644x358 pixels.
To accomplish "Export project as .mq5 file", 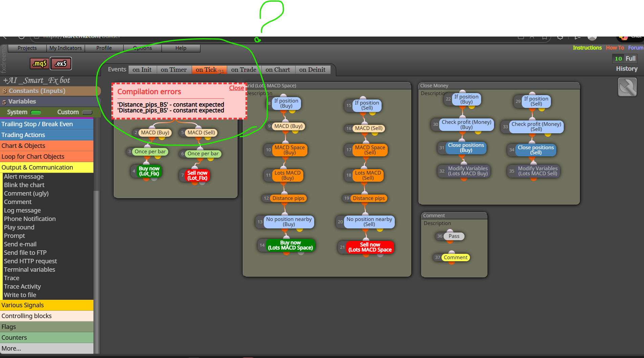I will pos(40,63).
